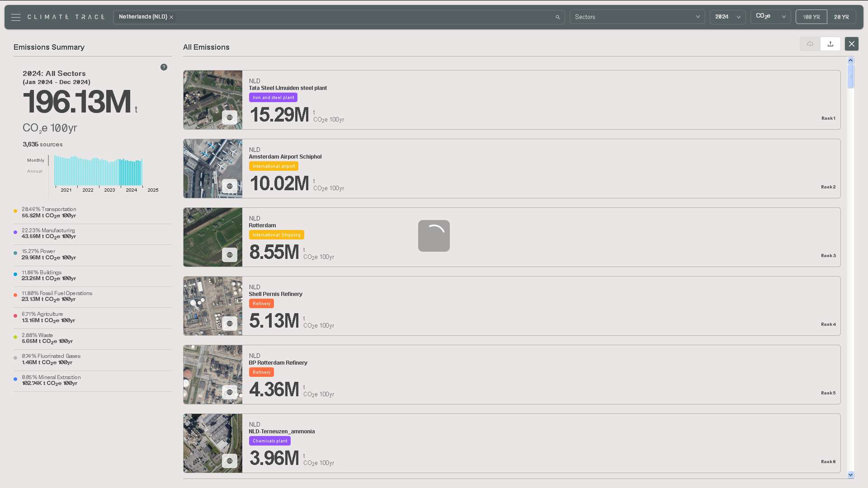This screenshot has height=488, width=868.
Task: Open the 2024 year dropdown
Action: 727,17
